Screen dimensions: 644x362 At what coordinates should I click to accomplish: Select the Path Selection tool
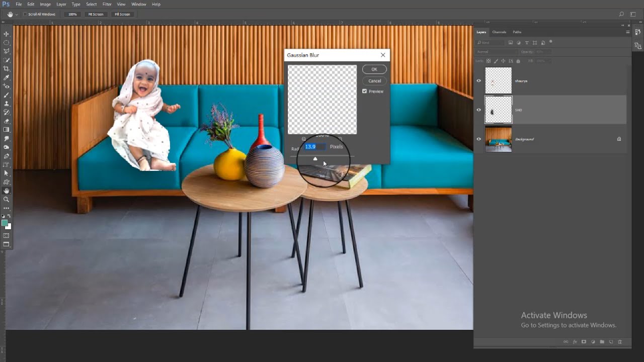(7, 173)
